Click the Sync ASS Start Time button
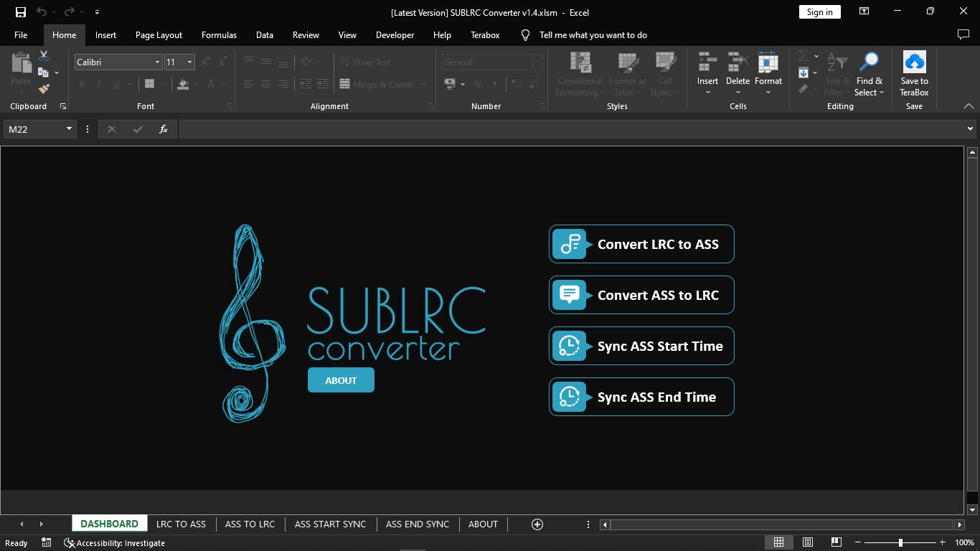Screen dimensions: 980x551 [x=641, y=346]
